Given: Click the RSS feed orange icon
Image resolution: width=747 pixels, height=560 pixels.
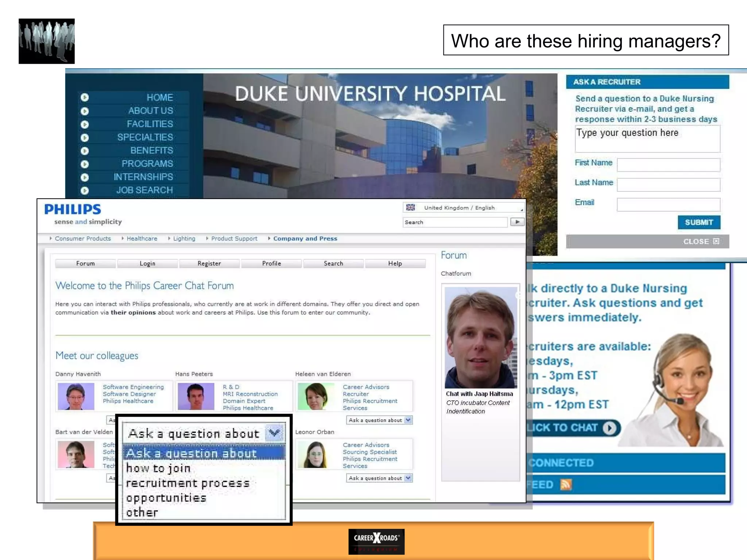Looking at the screenshot, I should tap(566, 485).
